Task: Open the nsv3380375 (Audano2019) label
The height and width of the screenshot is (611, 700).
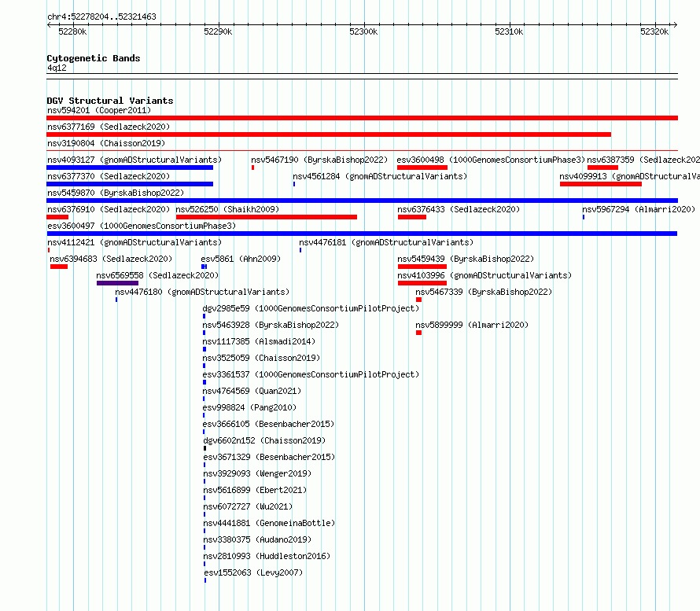Action: (x=257, y=539)
